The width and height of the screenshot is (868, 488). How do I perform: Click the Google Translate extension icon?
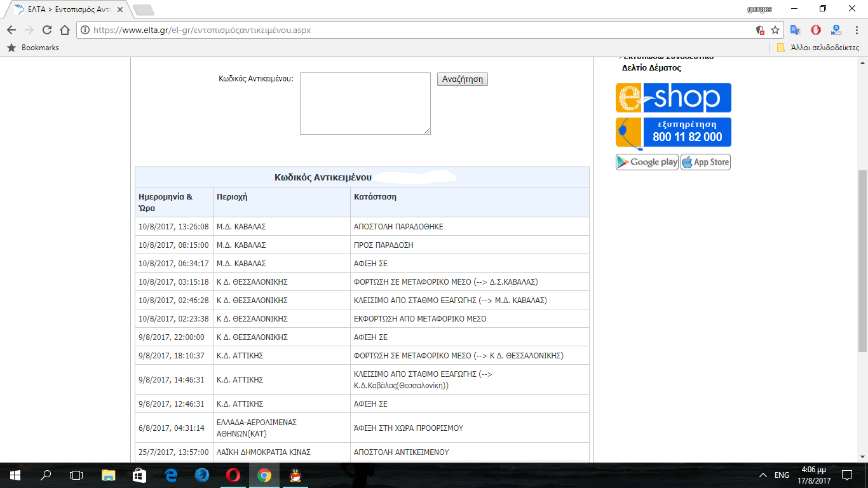(x=795, y=30)
